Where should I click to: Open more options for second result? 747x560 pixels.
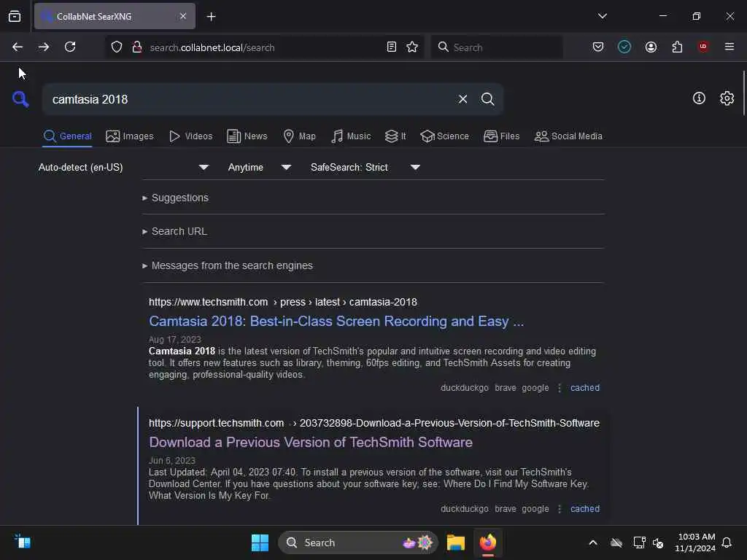pyautogui.click(x=560, y=509)
